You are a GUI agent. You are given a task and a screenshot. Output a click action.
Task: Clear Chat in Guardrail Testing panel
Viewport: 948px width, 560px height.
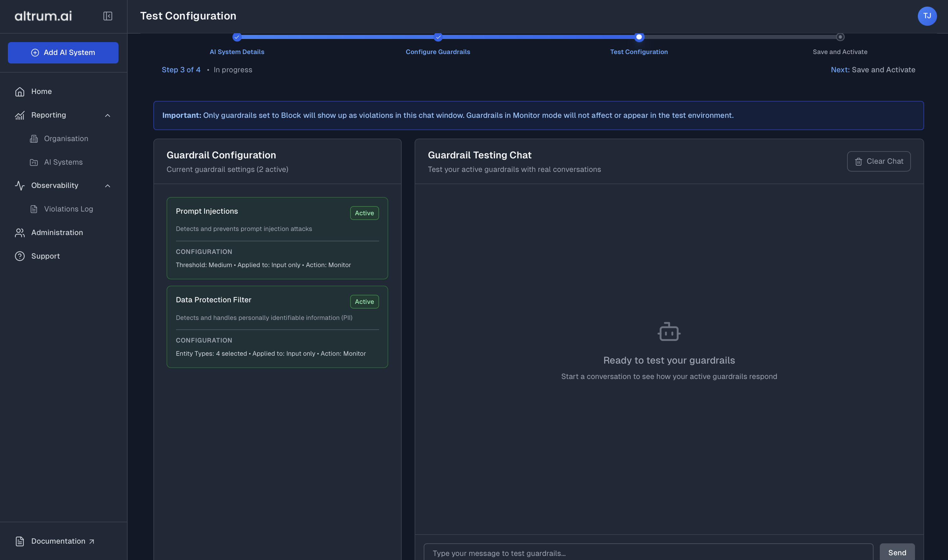[x=879, y=162]
